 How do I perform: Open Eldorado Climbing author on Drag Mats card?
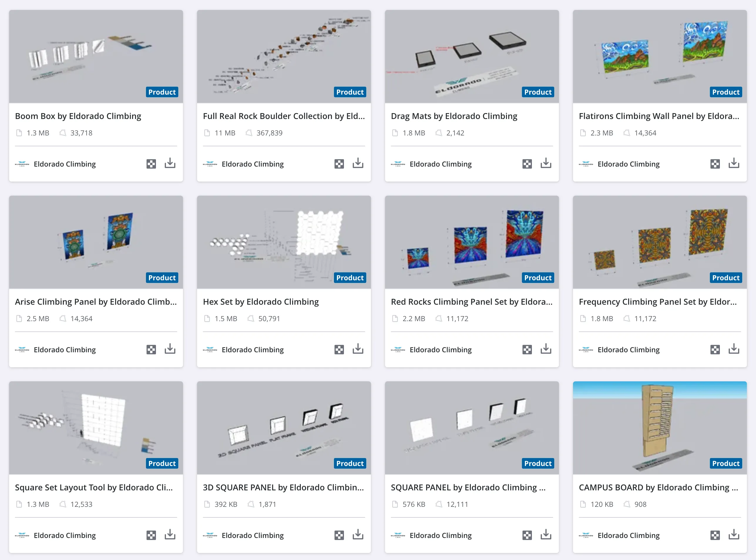[x=441, y=164]
